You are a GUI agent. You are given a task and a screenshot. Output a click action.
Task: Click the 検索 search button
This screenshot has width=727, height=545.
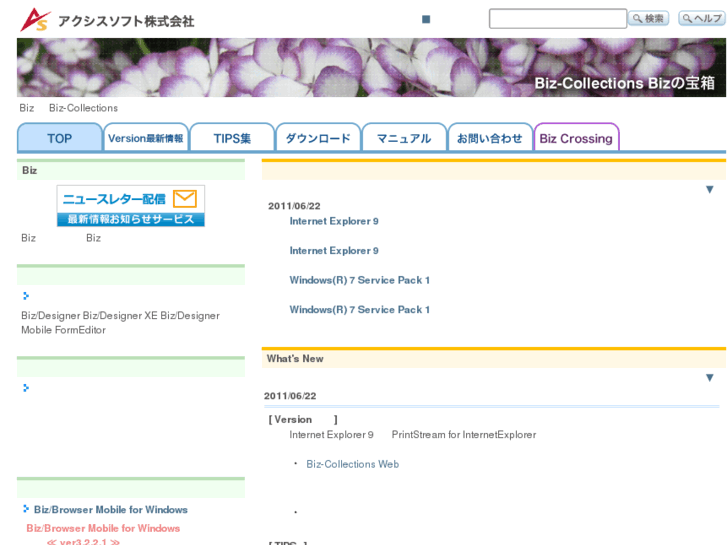tap(649, 18)
